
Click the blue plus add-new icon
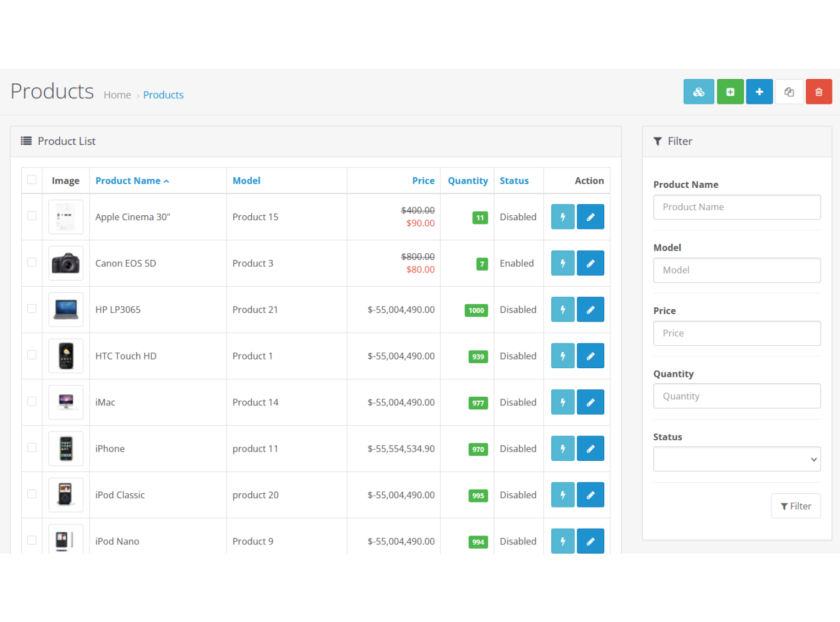[x=759, y=92]
